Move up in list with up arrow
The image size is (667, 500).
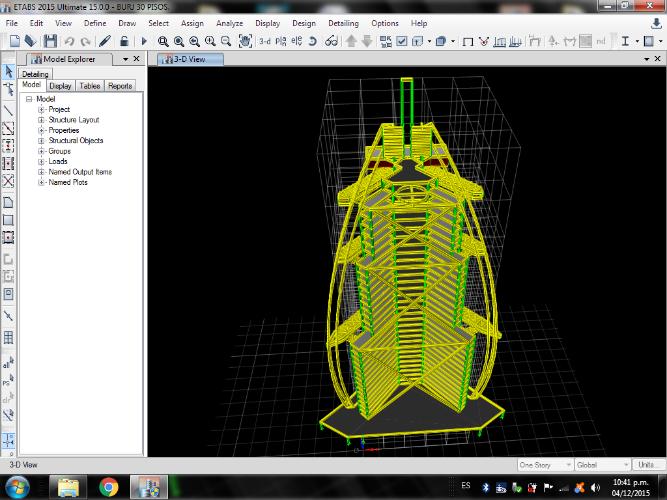tap(351, 41)
